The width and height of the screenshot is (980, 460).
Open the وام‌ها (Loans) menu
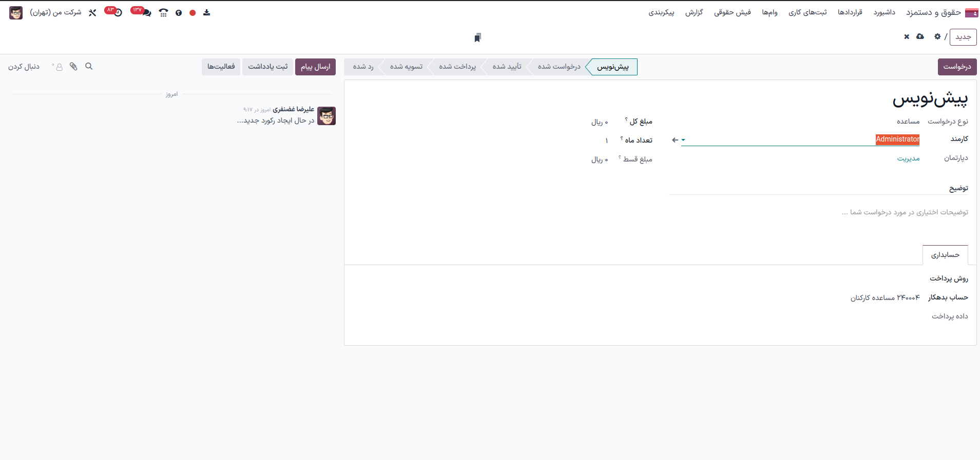coord(770,12)
